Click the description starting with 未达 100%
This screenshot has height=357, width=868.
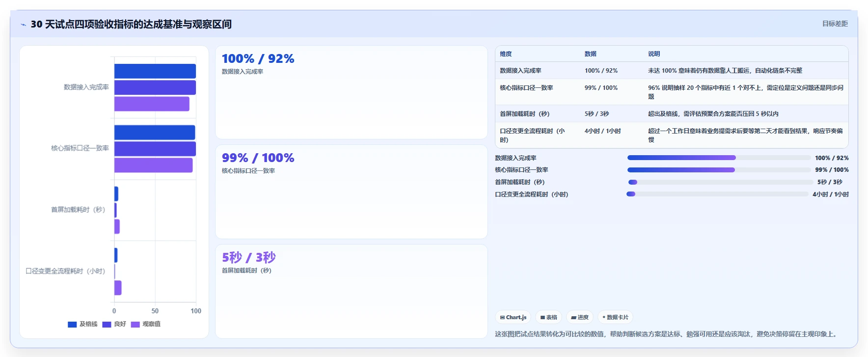click(x=725, y=71)
